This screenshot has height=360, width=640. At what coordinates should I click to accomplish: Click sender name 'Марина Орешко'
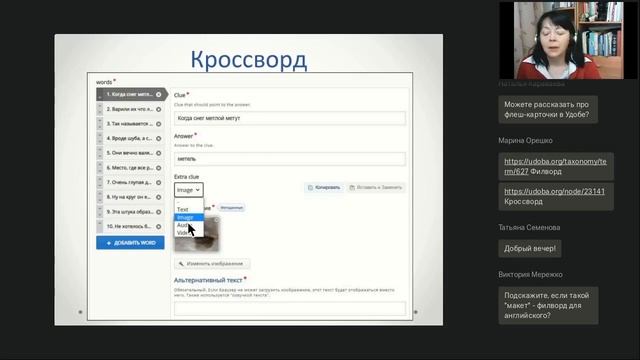pyautogui.click(x=525, y=140)
